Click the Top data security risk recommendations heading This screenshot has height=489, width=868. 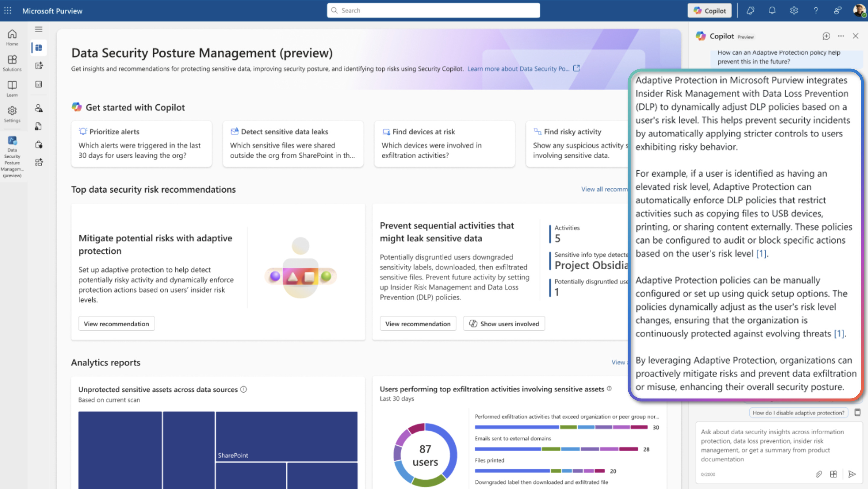pyautogui.click(x=153, y=189)
